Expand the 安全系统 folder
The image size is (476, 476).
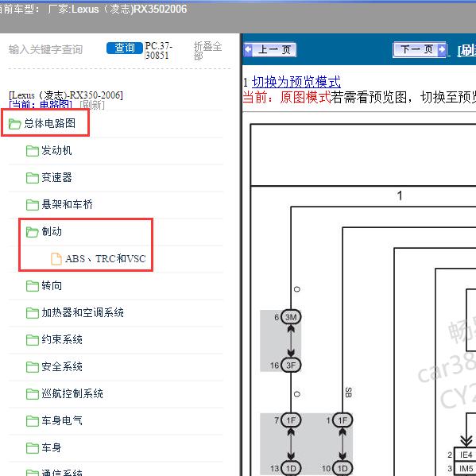[62, 366]
